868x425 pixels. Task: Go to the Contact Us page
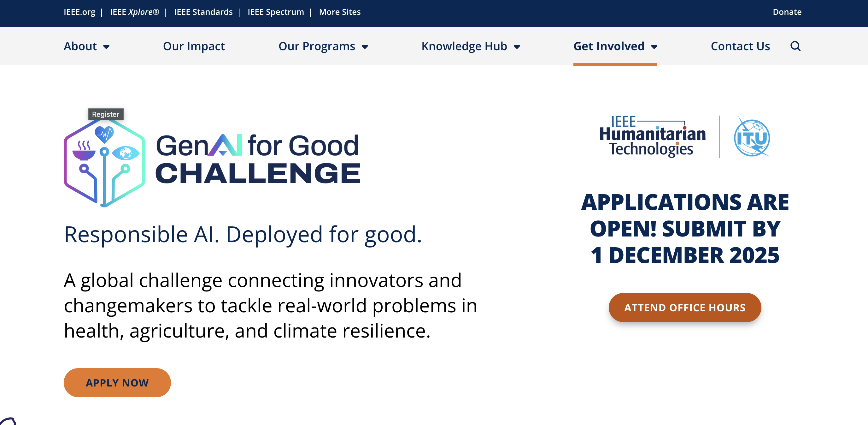pyautogui.click(x=740, y=46)
